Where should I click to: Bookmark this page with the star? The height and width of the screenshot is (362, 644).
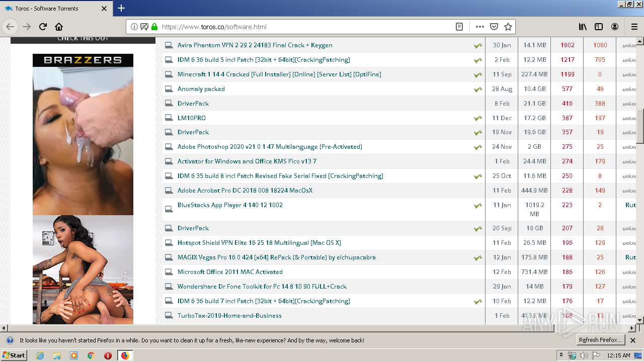pos(508,27)
